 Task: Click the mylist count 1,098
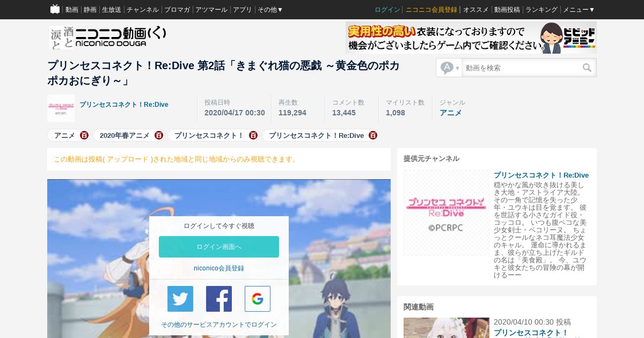(x=396, y=113)
